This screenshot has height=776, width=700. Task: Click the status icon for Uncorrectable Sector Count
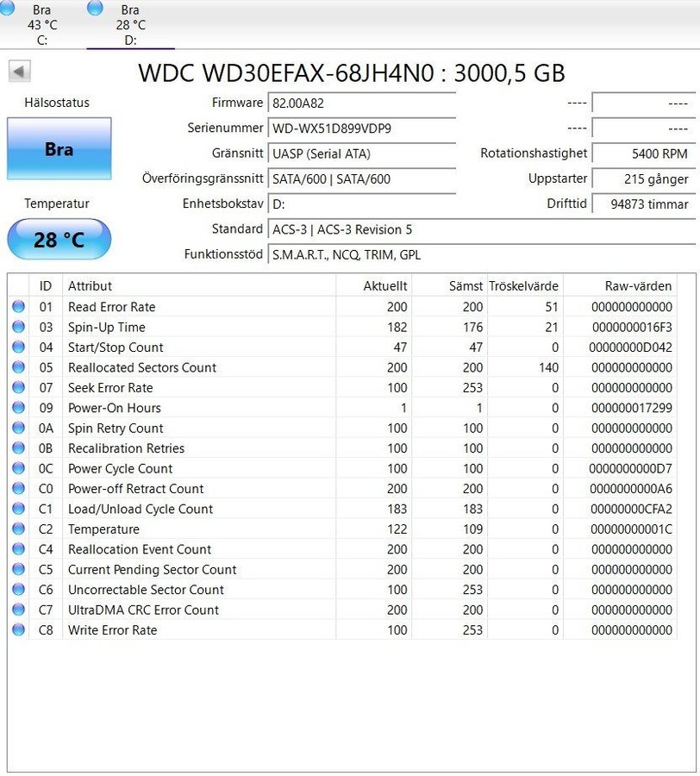click(x=19, y=590)
